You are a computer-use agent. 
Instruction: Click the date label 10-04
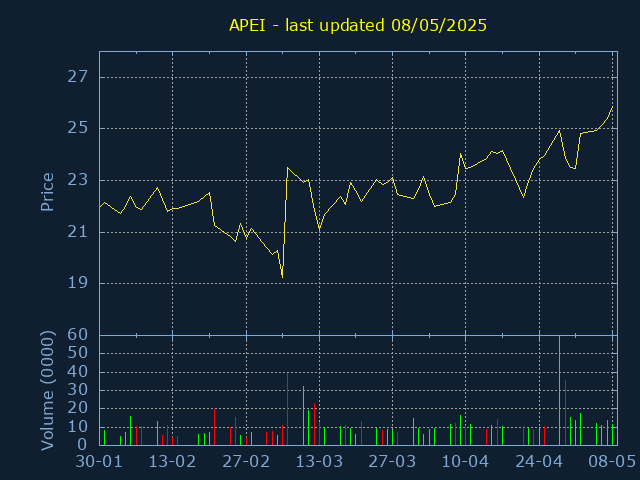tap(466, 462)
